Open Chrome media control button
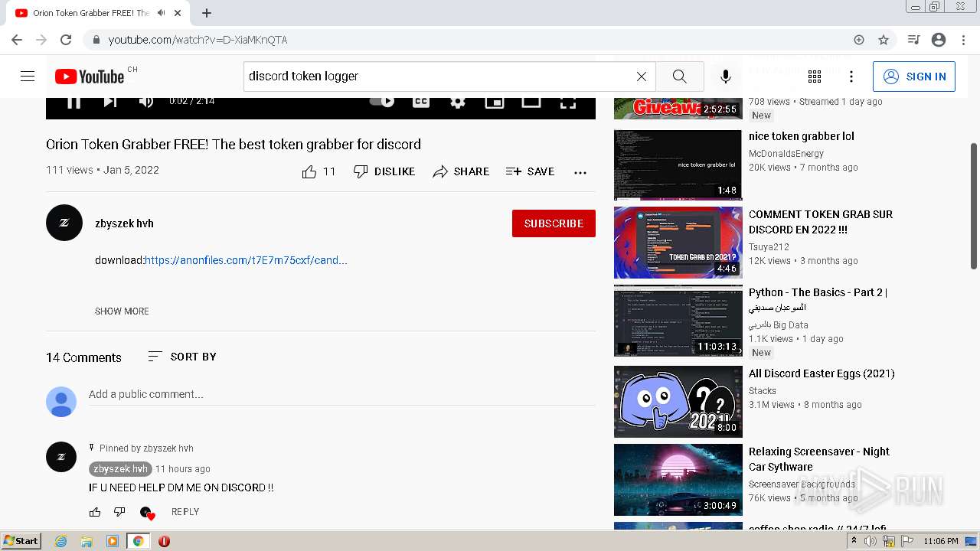 (x=913, y=40)
